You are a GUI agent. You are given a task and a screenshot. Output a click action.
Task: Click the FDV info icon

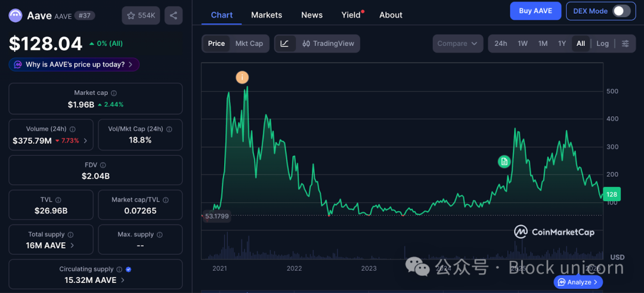pos(103,165)
